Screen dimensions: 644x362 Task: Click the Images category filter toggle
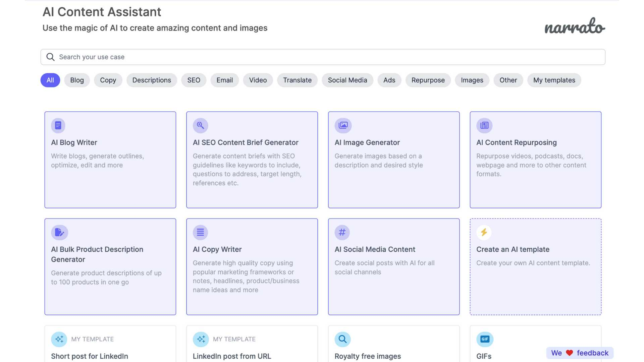pyautogui.click(x=472, y=80)
